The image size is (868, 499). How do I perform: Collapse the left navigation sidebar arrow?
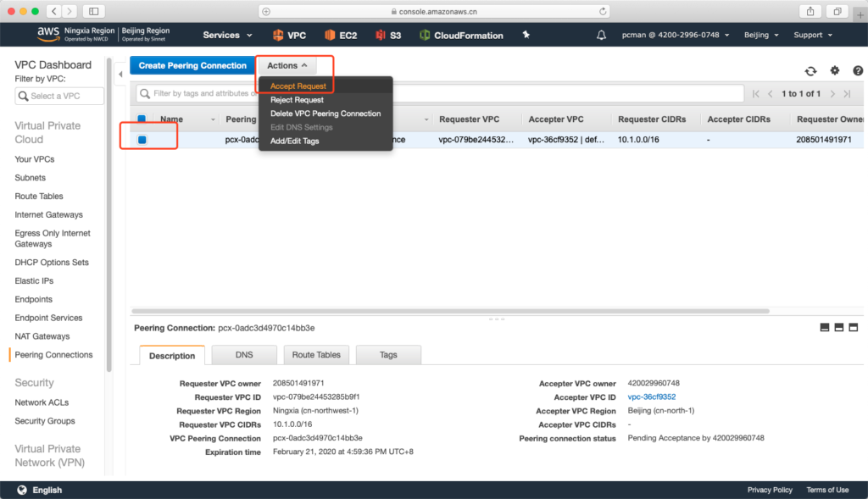[120, 75]
